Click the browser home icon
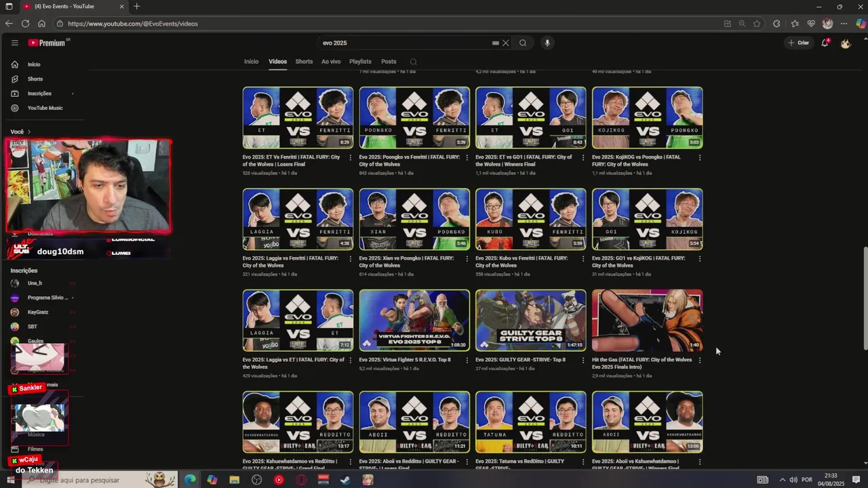Image resolution: width=868 pixels, height=488 pixels. coord(41,24)
